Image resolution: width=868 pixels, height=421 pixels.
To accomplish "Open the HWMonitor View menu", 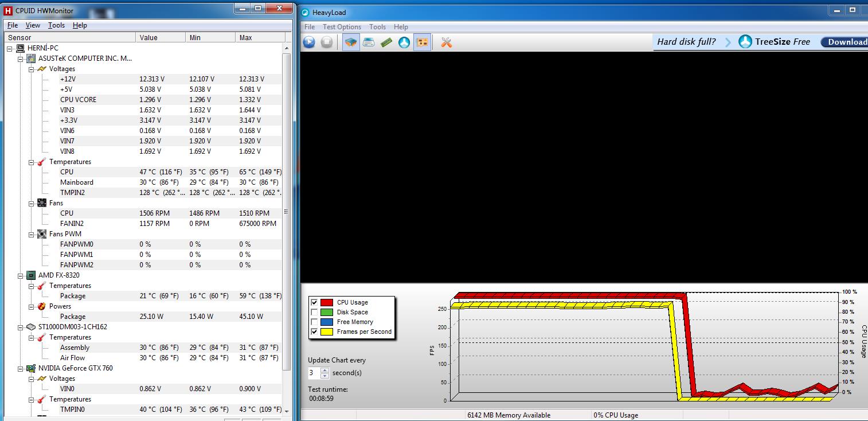I will click(x=33, y=25).
